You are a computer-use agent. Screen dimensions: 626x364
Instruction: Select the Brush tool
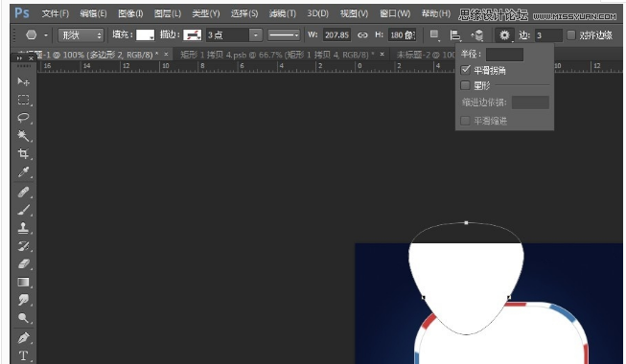23,210
